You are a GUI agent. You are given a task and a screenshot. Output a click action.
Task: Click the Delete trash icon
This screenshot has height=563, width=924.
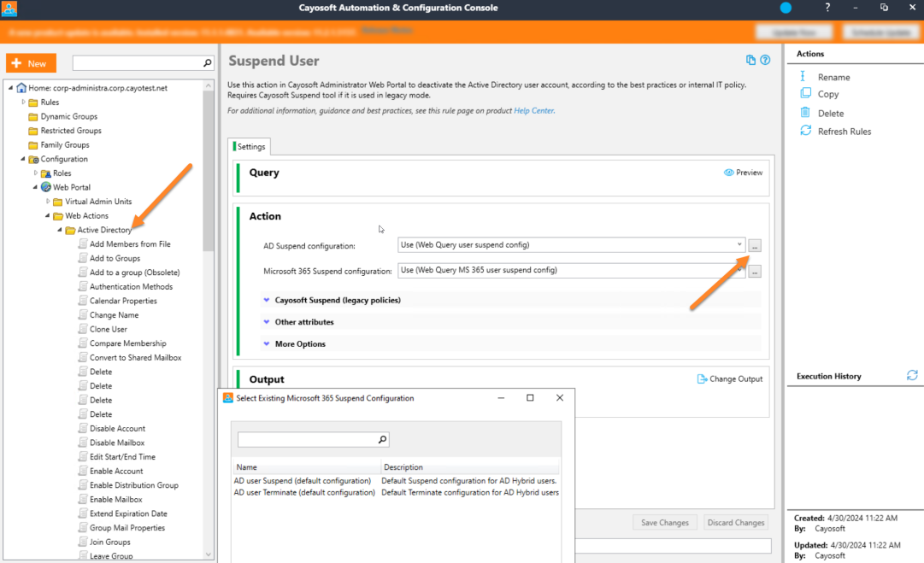coord(805,112)
